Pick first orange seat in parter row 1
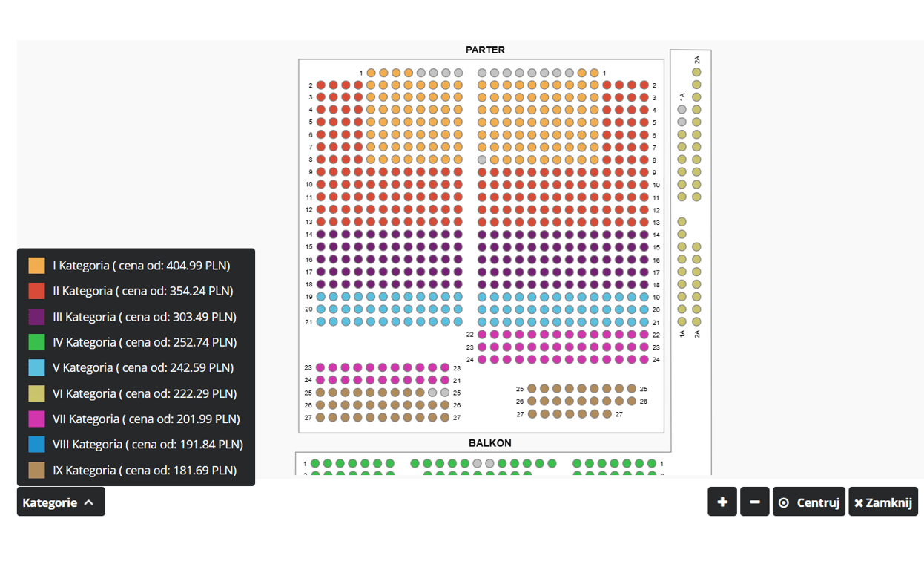 point(372,73)
